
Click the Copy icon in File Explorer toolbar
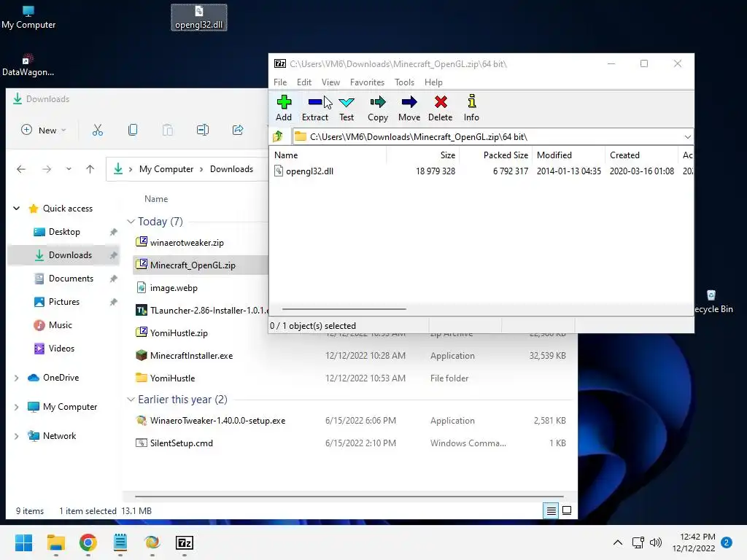click(133, 130)
